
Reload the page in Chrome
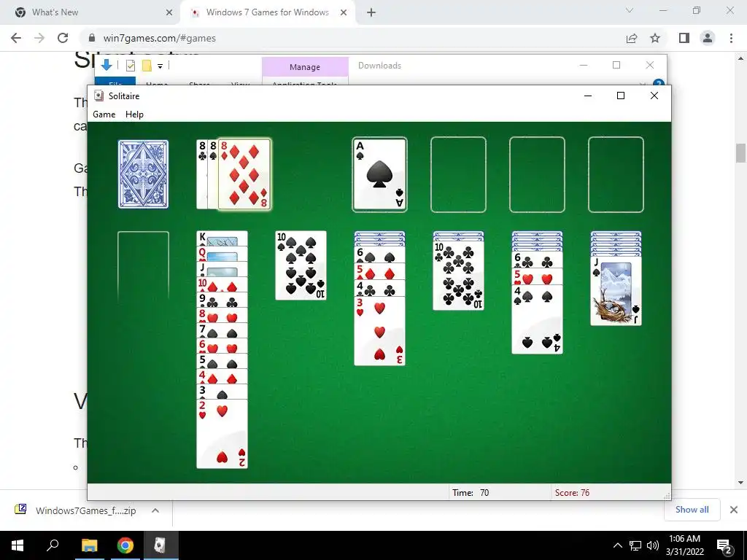63,38
